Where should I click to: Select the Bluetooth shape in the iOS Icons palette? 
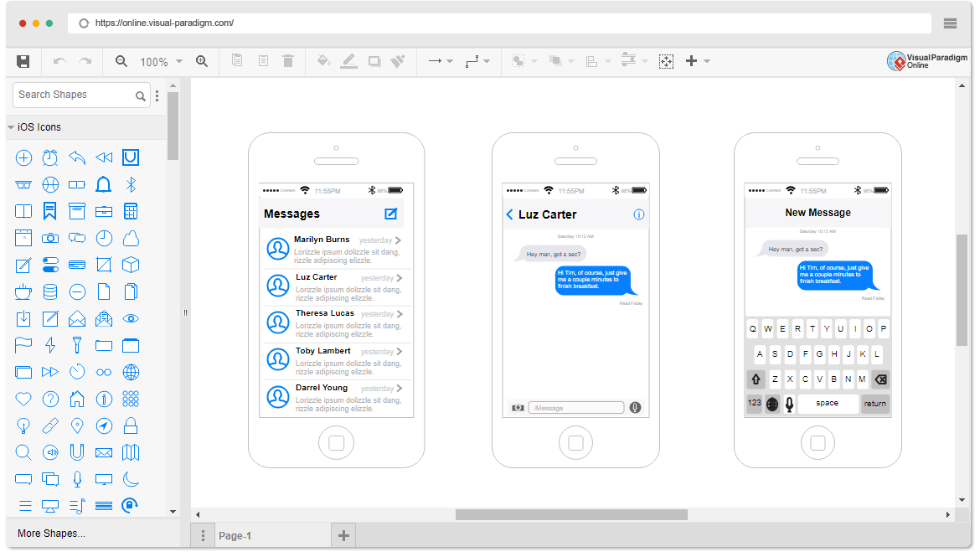tap(131, 184)
